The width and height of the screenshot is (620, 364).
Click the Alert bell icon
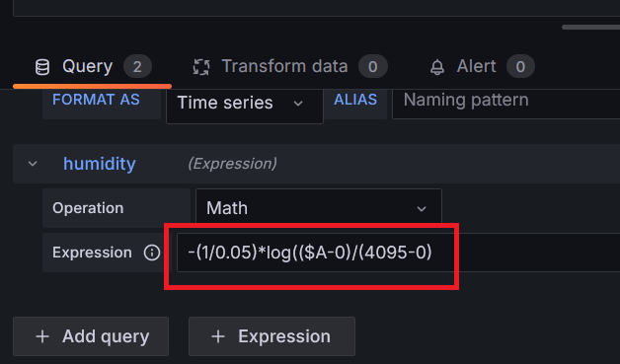[437, 67]
